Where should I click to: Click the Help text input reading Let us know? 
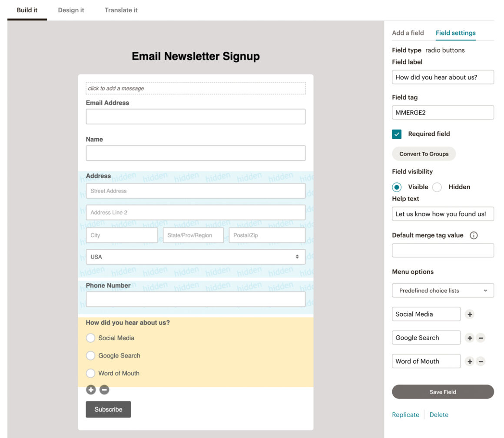click(x=443, y=214)
